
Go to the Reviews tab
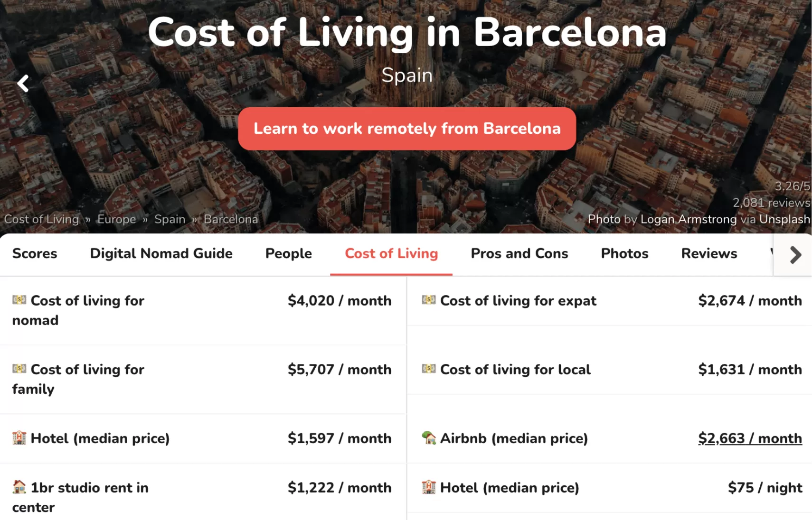[709, 253]
